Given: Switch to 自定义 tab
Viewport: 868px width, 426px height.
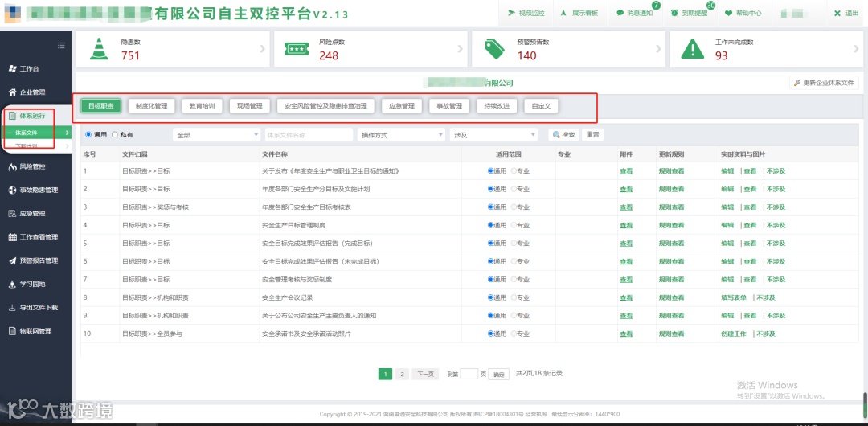Looking at the screenshot, I should pyautogui.click(x=541, y=106).
